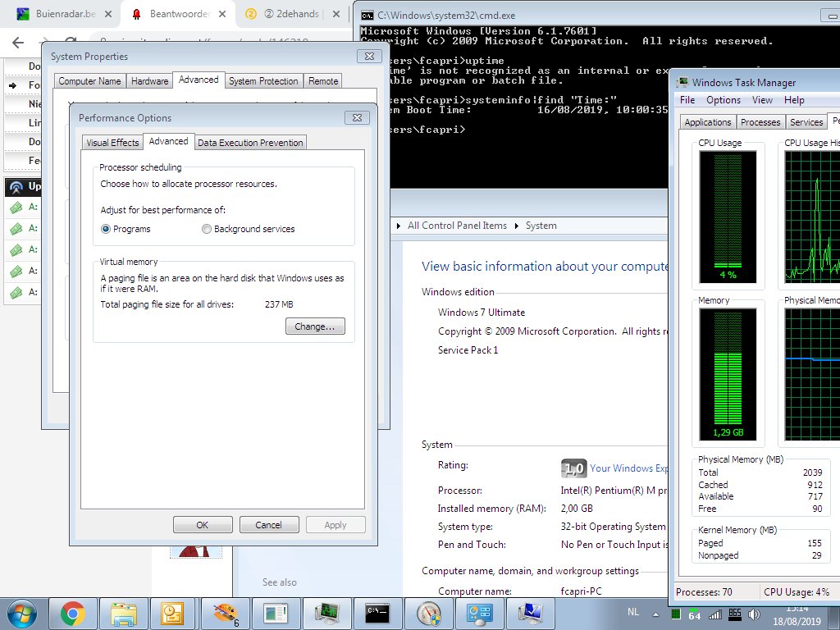
Task: Click the 'fcapri-PC' computer name value
Action: click(x=581, y=591)
